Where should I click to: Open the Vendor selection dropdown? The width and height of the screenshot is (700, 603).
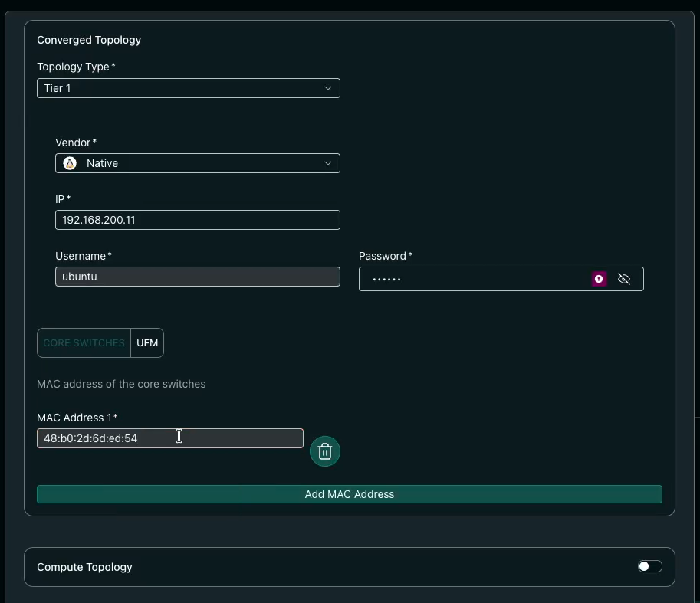[x=197, y=163]
